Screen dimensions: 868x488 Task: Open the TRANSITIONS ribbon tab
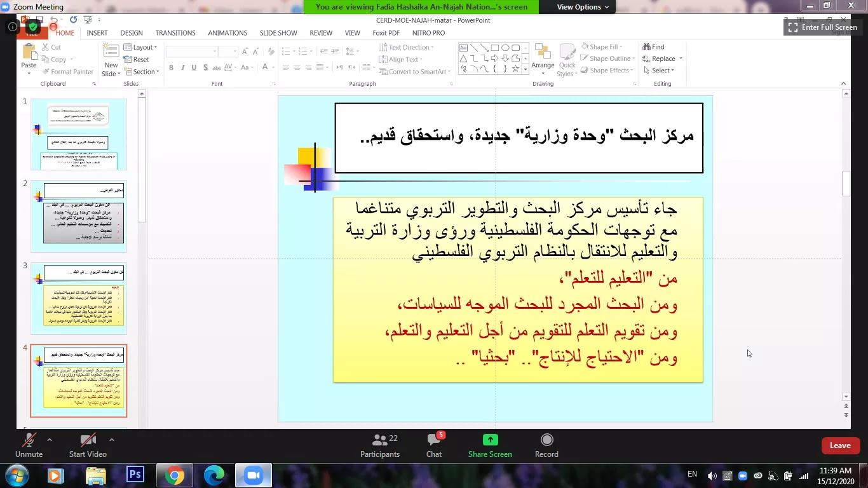[175, 33]
